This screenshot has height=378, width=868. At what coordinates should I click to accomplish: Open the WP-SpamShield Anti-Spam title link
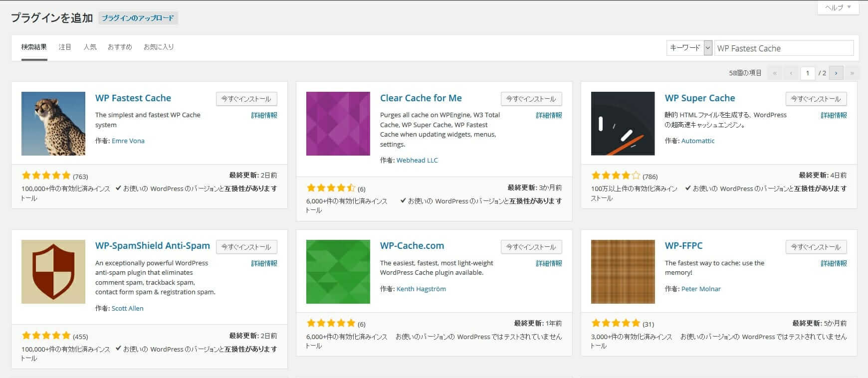pyautogui.click(x=153, y=246)
